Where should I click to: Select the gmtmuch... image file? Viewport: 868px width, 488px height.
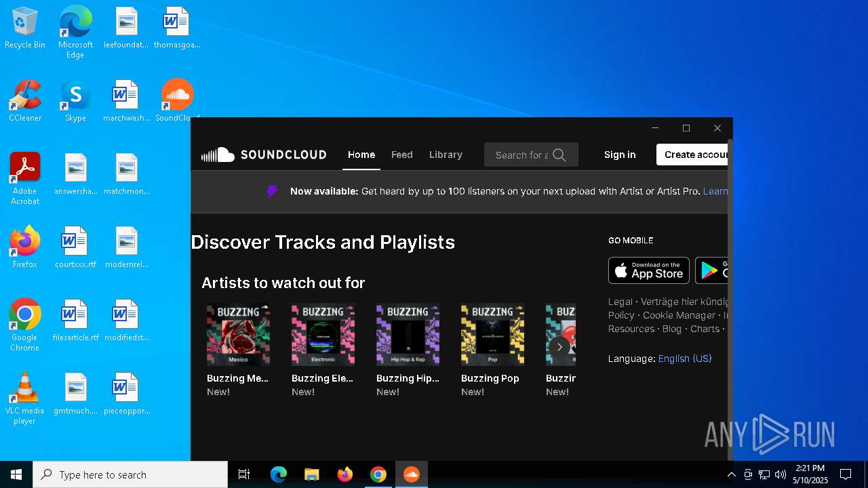point(75,394)
